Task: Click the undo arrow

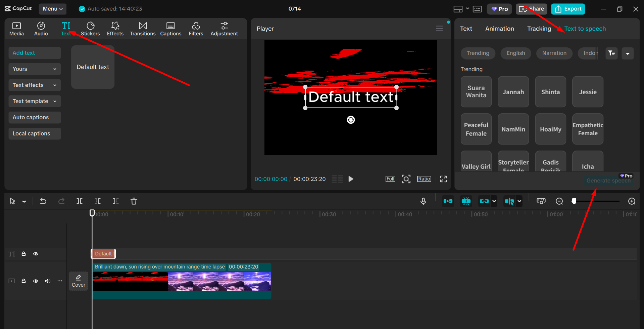Action: [x=43, y=201]
